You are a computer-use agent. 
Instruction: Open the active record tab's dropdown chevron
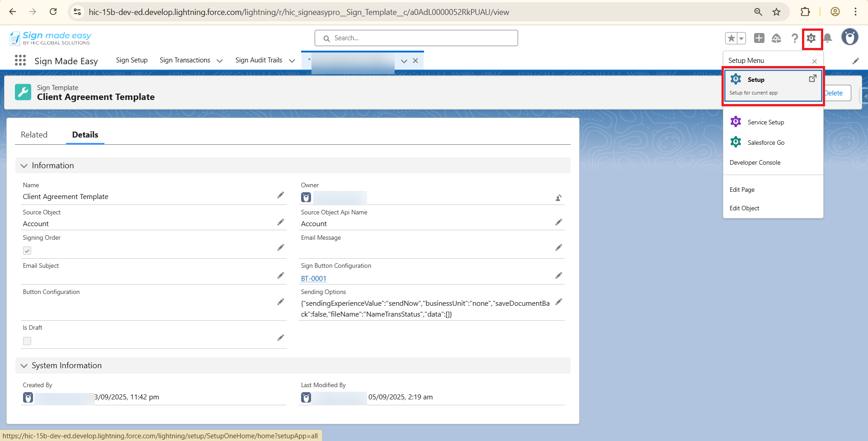404,61
